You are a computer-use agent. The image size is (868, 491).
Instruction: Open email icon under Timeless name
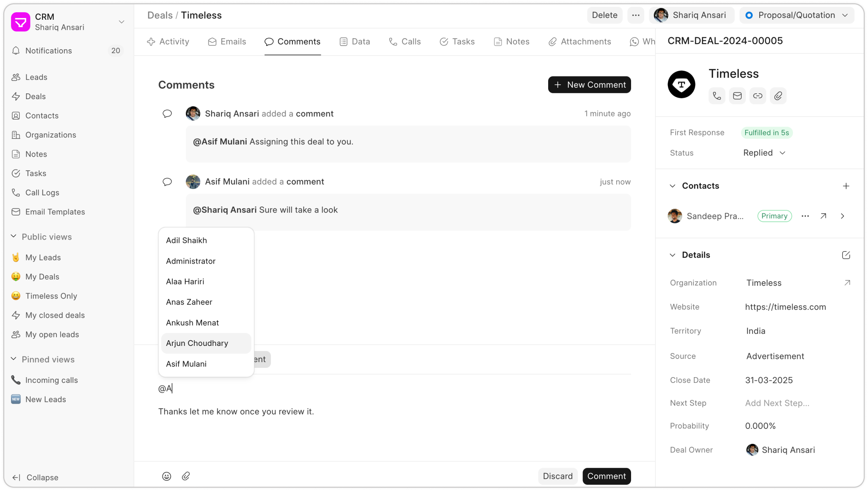pyautogui.click(x=737, y=96)
